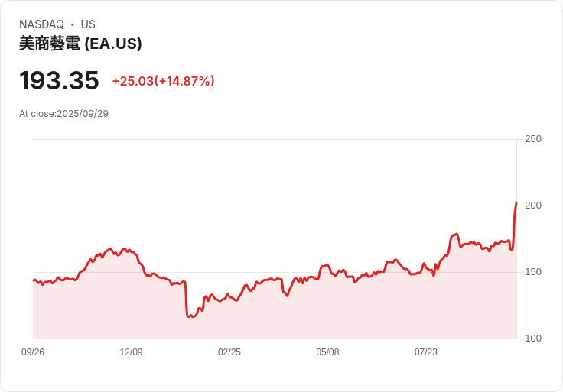The height and width of the screenshot is (392, 563).
Task: Select the 07/23 date on the x-axis
Action: click(x=426, y=352)
